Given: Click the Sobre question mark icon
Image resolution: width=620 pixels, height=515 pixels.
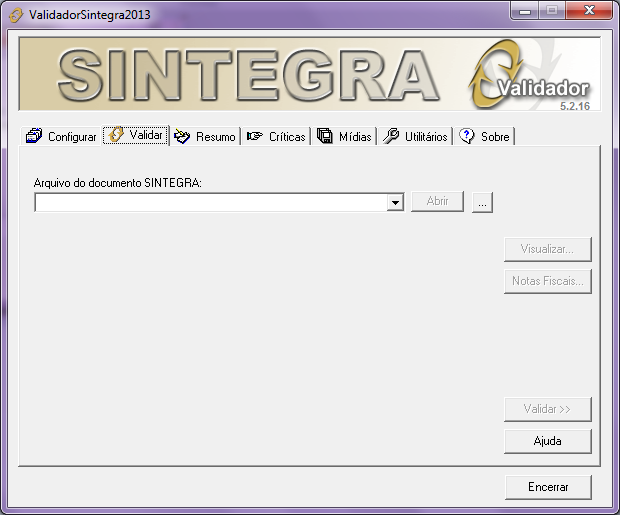Looking at the screenshot, I should pos(467,136).
